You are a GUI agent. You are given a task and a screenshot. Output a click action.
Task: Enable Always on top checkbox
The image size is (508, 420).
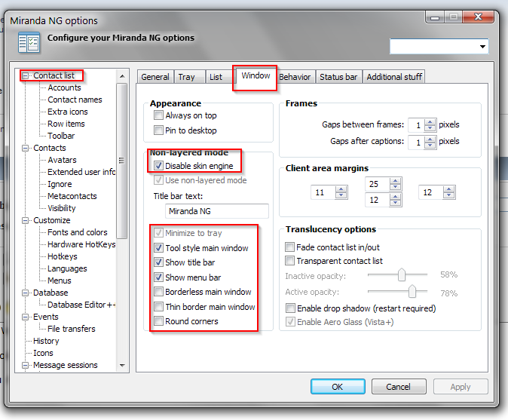[158, 115]
